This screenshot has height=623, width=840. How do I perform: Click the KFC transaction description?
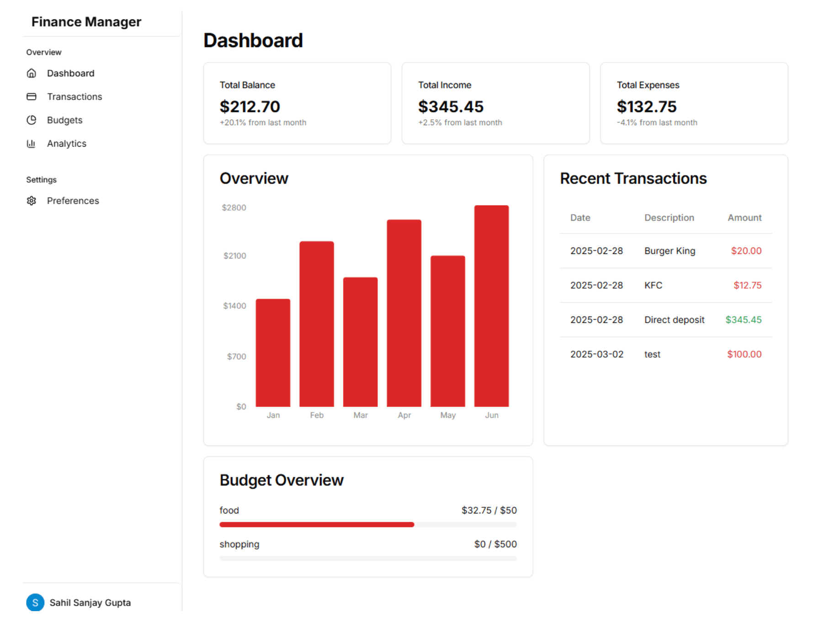653,285
